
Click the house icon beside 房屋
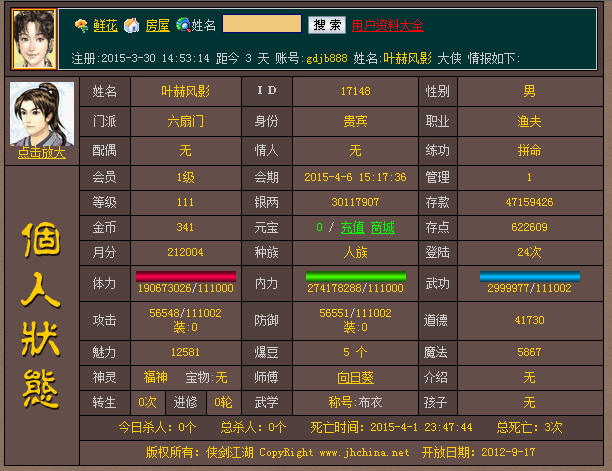[132, 26]
